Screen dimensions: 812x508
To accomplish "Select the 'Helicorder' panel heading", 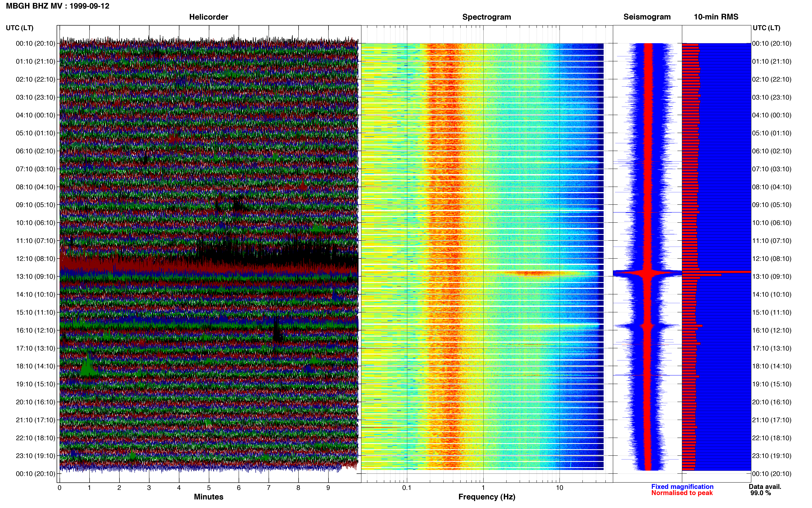I will 209,17.
